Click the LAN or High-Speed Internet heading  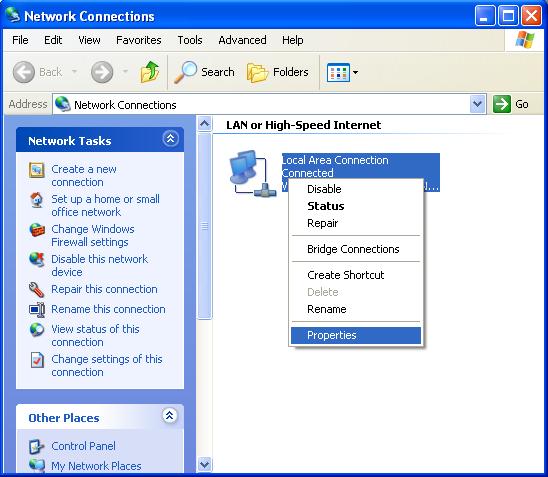coord(303,125)
